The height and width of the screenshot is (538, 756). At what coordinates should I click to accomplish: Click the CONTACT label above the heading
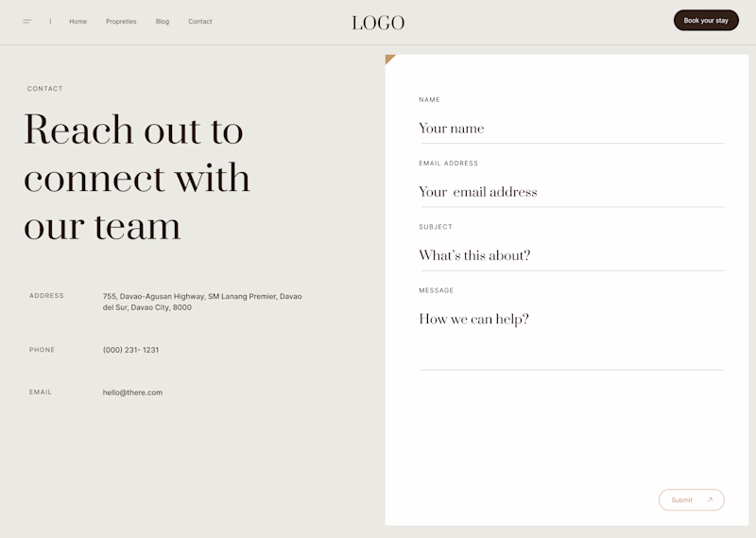click(45, 89)
